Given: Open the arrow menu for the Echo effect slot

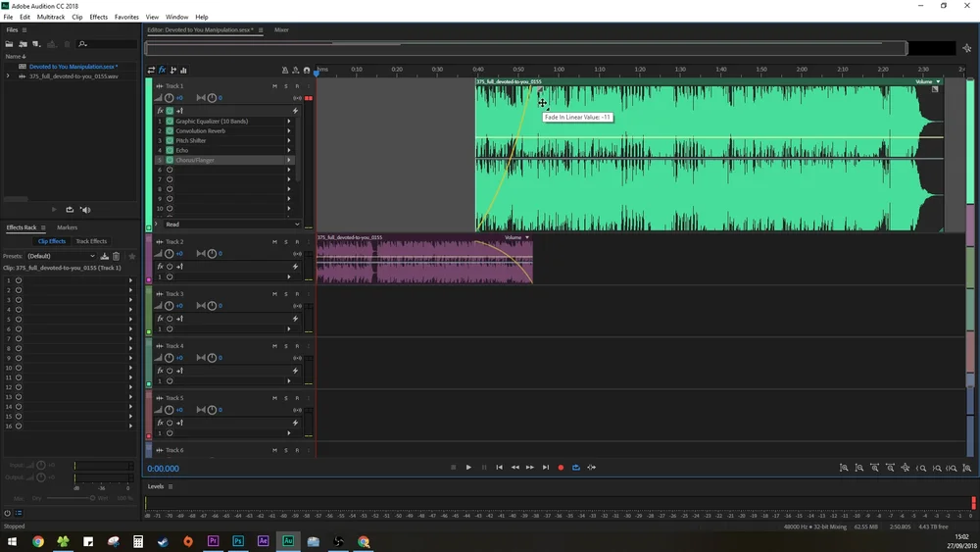Looking at the screenshot, I should coord(289,150).
